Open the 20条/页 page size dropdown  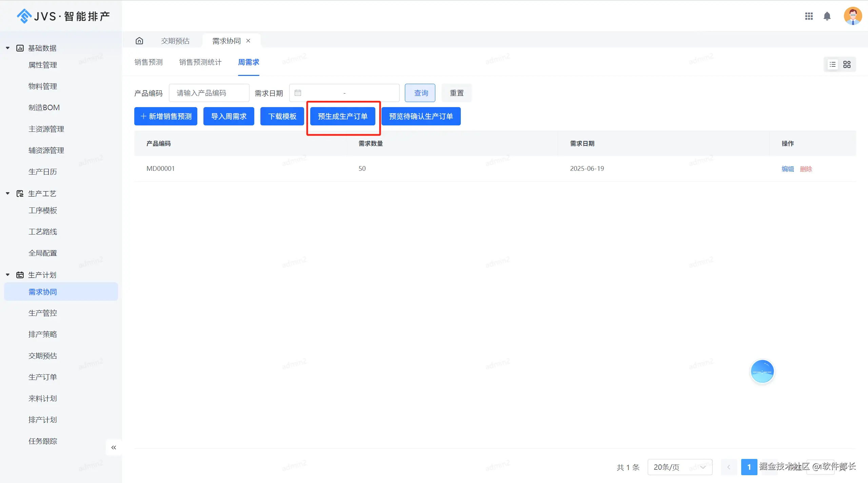click(x=679, y=467)
